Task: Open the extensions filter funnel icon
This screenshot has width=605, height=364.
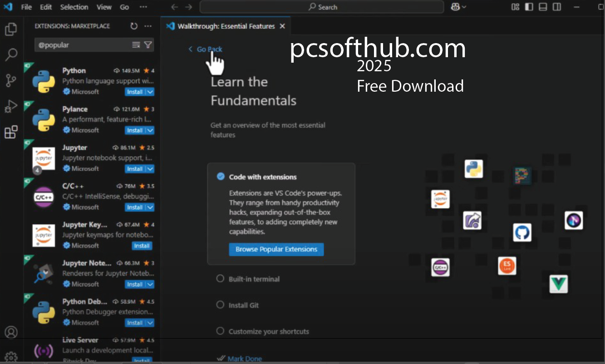Action: pos(148,45)
